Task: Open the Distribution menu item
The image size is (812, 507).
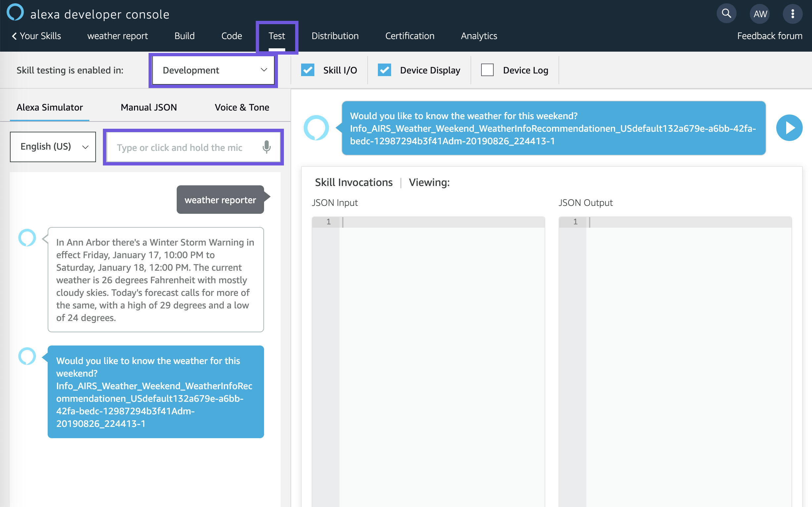Action: click(x=334, y=36)
